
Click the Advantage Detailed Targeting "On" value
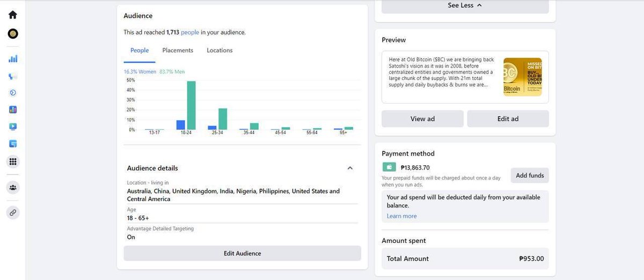tap(131, 237)
